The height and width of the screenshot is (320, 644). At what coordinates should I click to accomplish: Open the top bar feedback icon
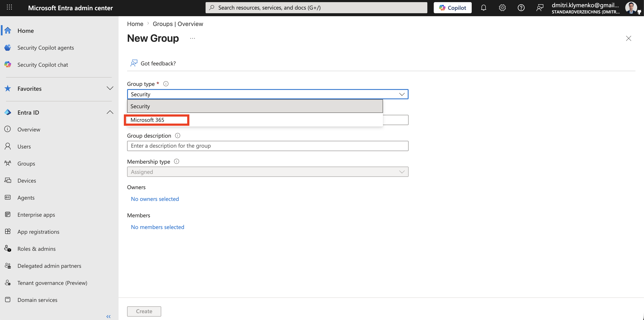point(540,8)
